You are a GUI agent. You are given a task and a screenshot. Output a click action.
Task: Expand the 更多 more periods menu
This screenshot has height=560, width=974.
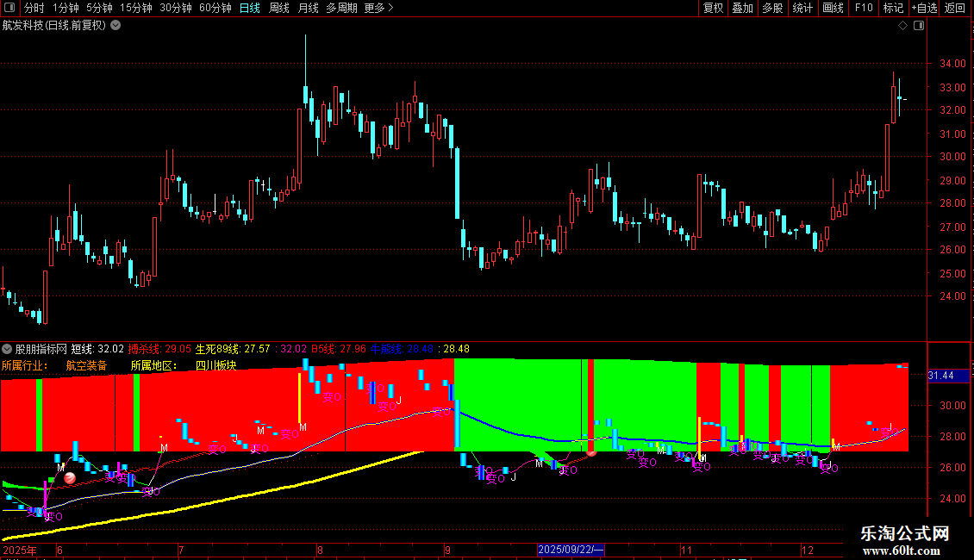coord(379,8)
